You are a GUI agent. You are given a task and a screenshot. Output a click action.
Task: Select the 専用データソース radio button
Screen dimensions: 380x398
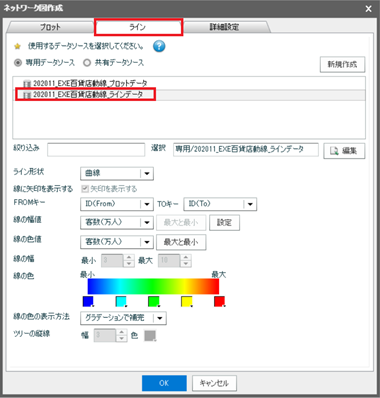[18, 63]
